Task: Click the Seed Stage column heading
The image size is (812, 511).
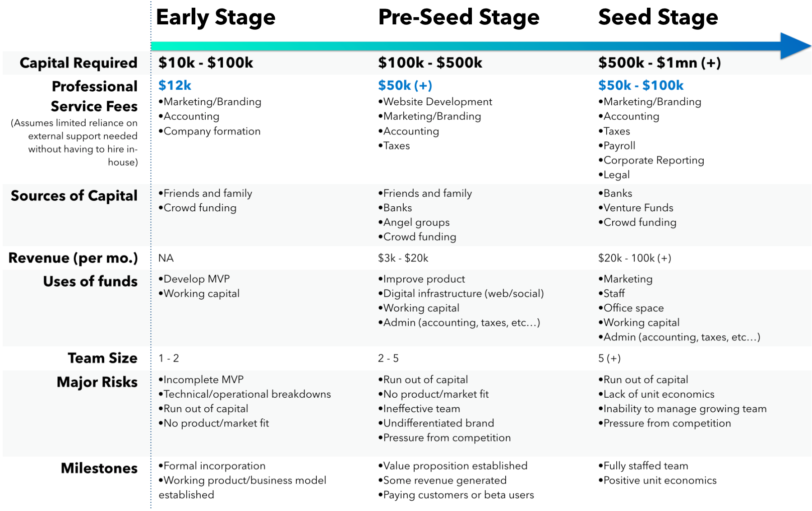Action: 658,18
